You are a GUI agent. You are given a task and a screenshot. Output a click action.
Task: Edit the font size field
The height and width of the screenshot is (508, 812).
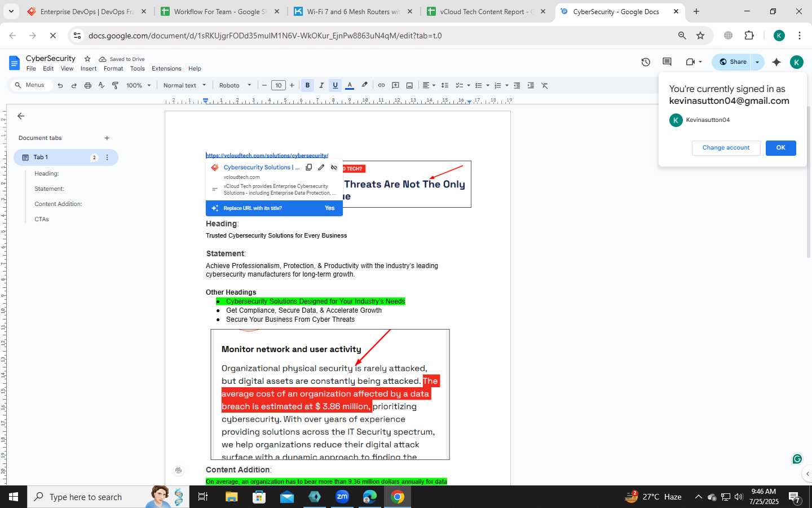278,85
